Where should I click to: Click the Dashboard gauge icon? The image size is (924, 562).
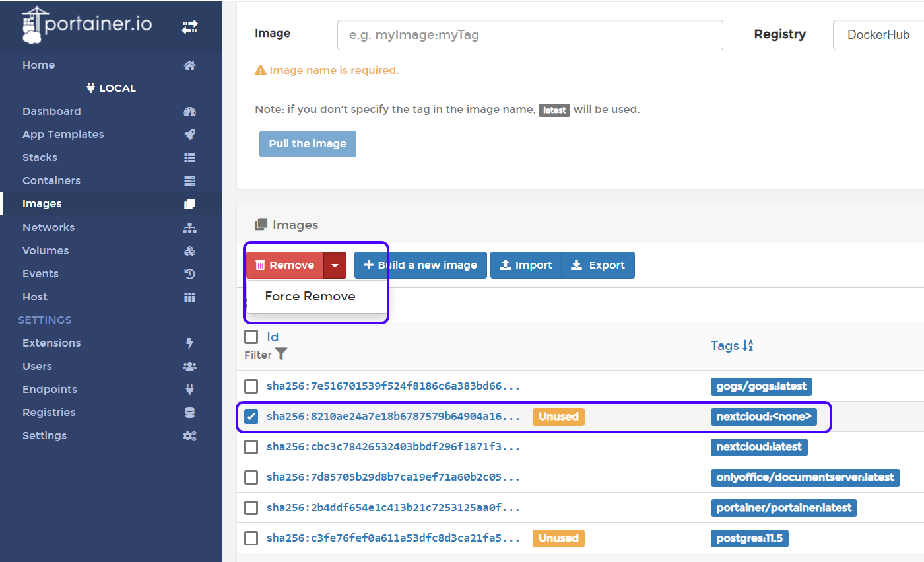(x=189, y=112)
